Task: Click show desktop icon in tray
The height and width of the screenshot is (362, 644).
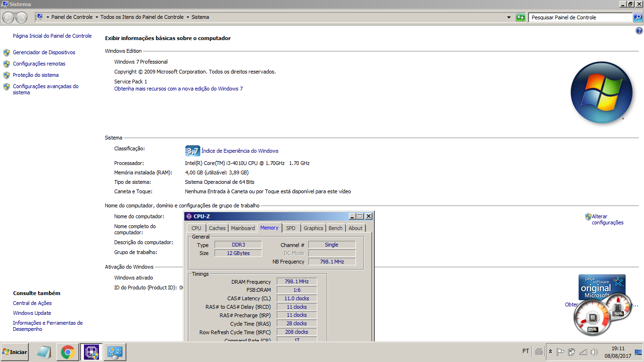Action: point(639,352)
